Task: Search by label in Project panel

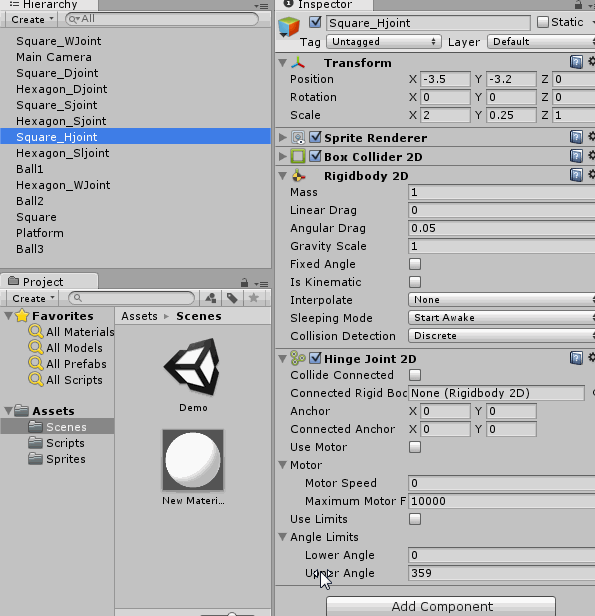Action: click(233, 298)
